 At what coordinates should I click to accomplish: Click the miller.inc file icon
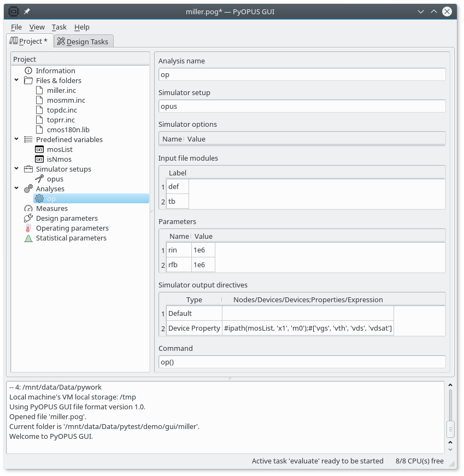pos(39,90)
